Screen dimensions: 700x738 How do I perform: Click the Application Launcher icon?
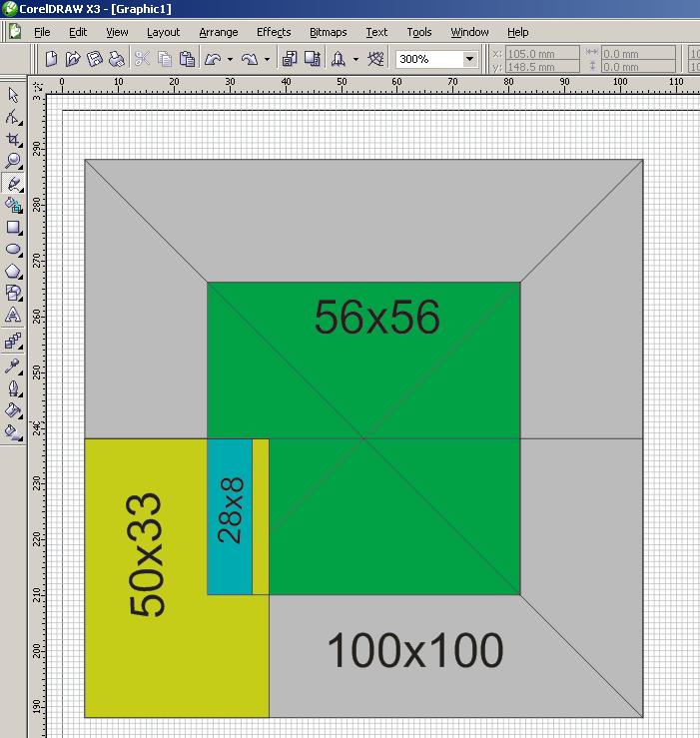[x=338, y=59]
